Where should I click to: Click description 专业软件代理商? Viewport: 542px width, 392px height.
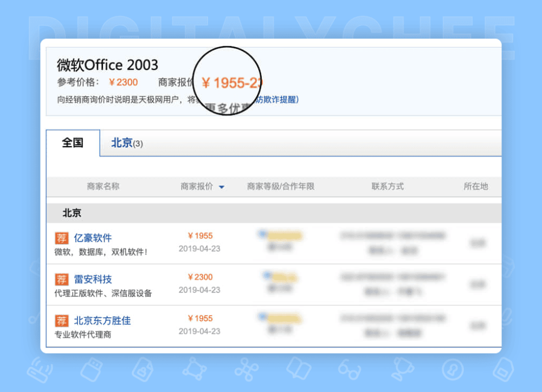[x=83, y=335]
